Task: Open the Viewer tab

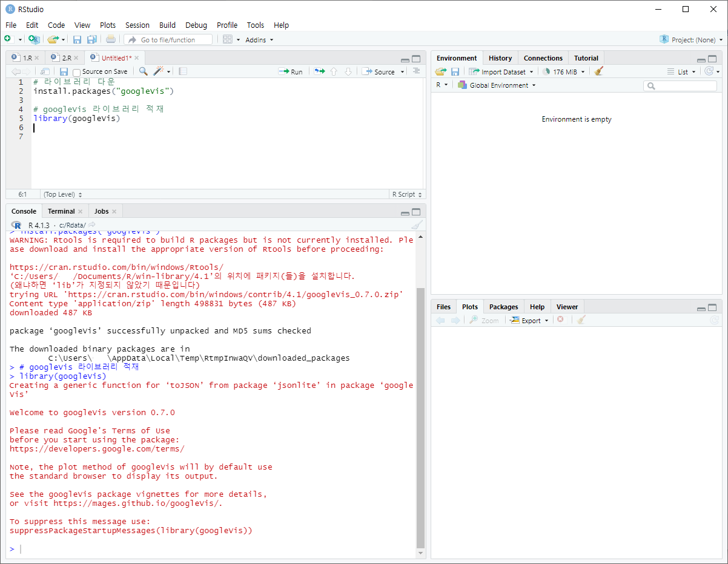Action: (x=568, y=307)
